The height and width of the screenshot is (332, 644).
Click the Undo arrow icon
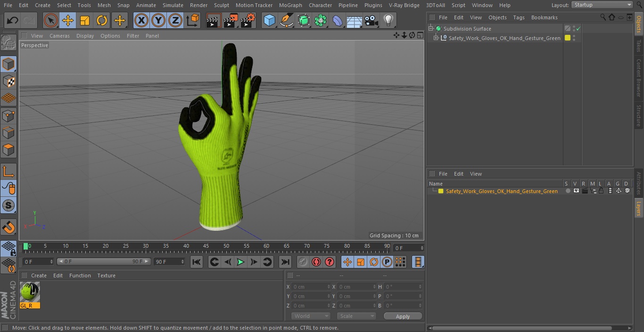point(12,20)
